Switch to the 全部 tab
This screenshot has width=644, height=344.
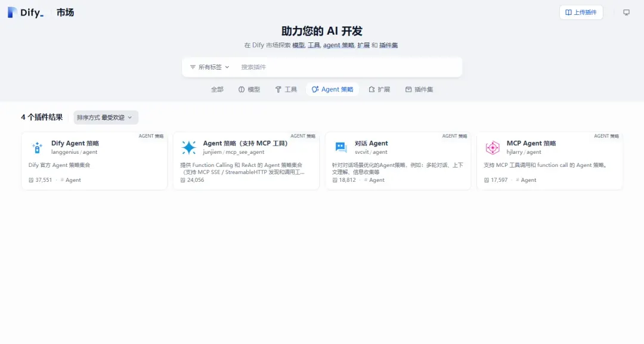217,89
